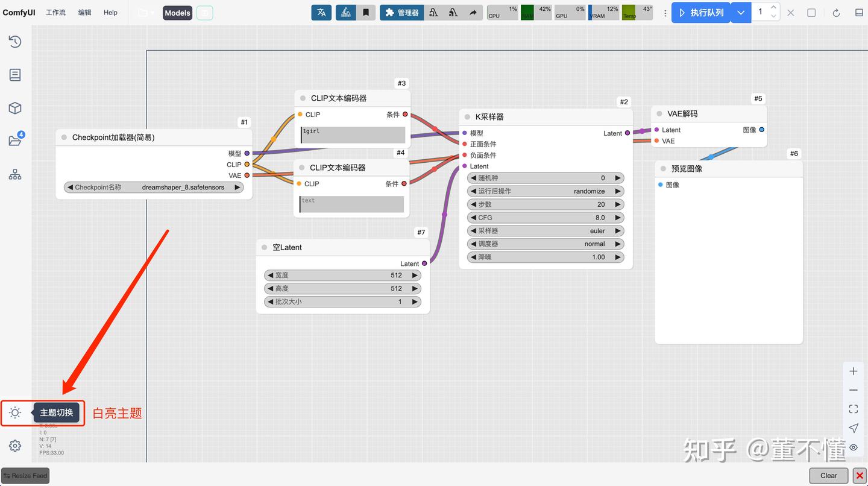Decrease 高度 with its left arrow
868x486 pixels.
point(270,289)
